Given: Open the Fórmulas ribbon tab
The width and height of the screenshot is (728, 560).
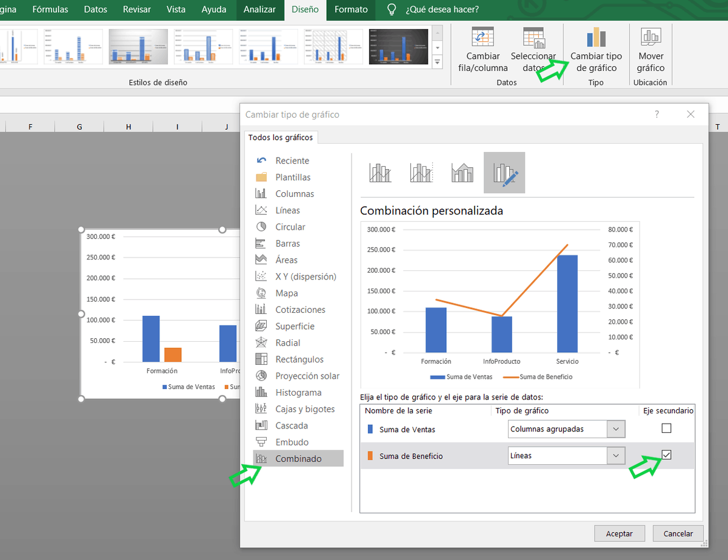Looking at the screenshot, I should [x=50, y=9].
